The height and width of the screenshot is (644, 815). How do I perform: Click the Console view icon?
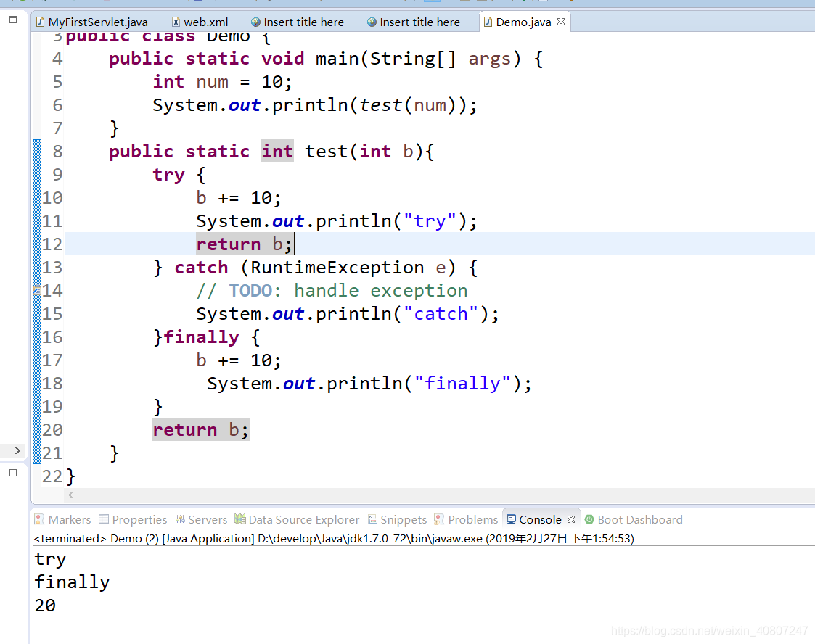[x=512, y=519]
